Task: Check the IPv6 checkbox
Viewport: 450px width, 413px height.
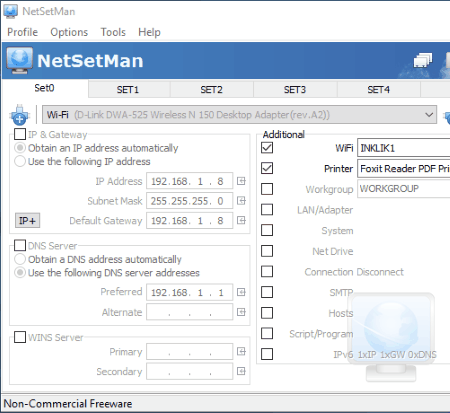Action: click(x=267, y=354)
